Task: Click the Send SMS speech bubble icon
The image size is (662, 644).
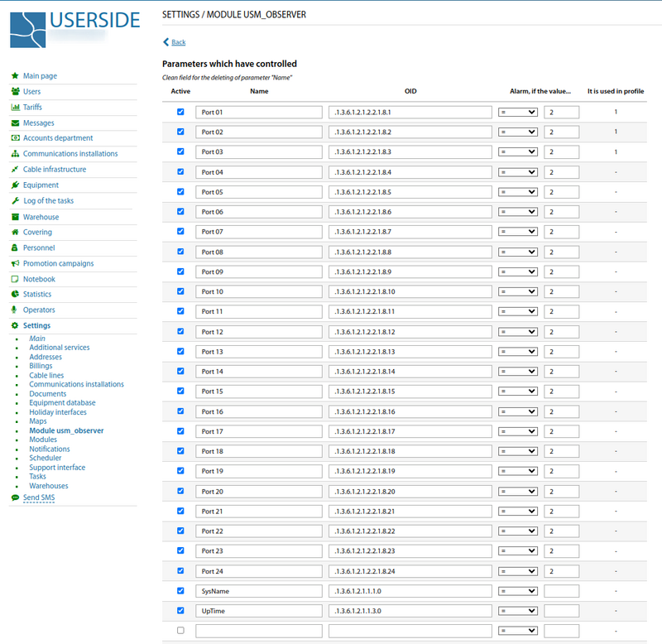Action: [x=15, y=497]
